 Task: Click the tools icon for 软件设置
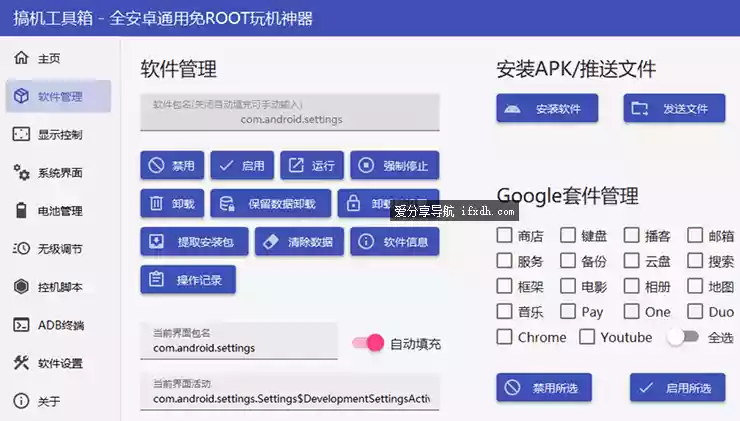pyautogui.click(x=21, y=362)
